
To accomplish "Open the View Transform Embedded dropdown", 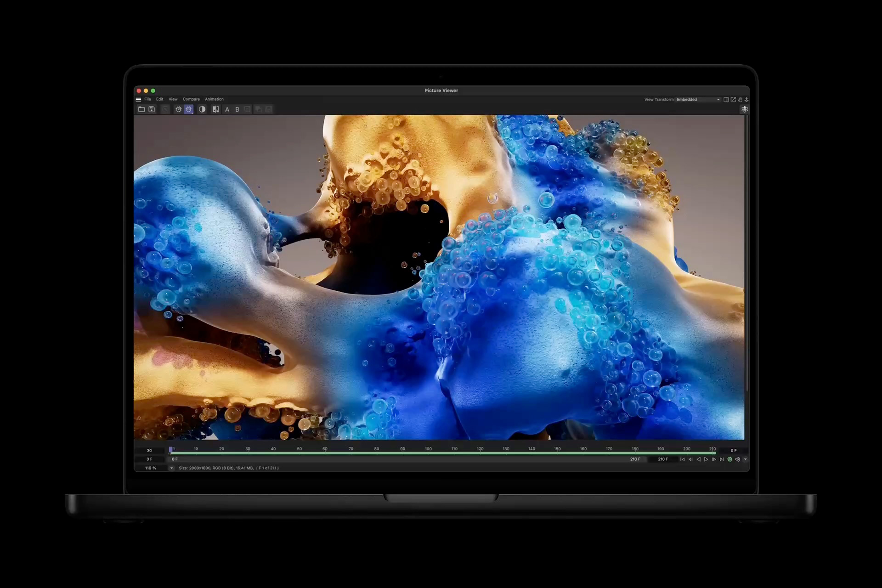I will pyautogui.click(x=698, y=99).
